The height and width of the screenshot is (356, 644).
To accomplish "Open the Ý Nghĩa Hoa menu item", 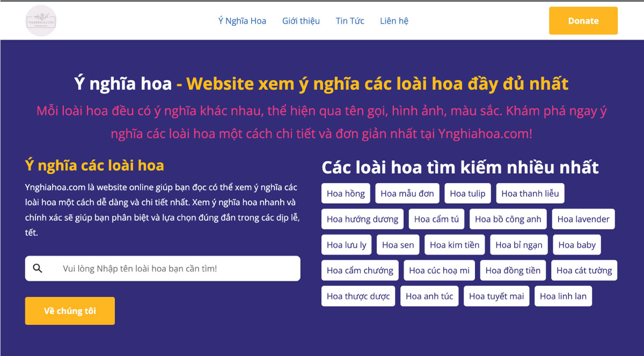I will click(x=242, y=21).
